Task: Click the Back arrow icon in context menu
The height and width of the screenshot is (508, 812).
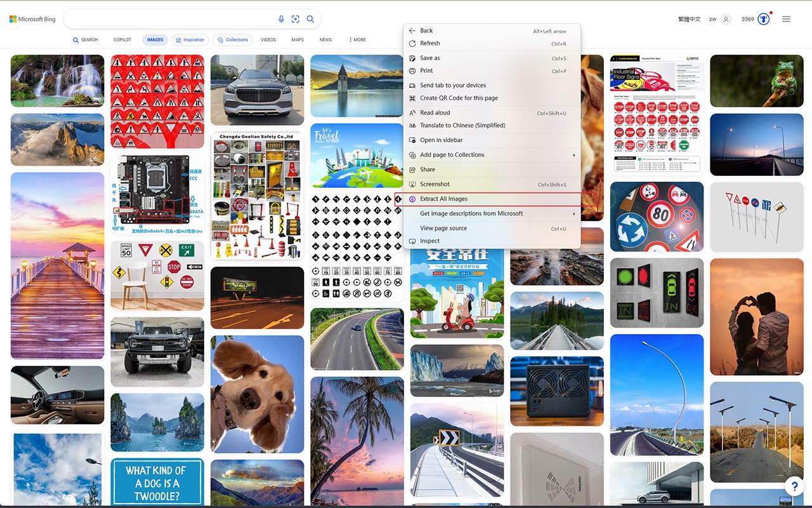Action: (412, 30)
